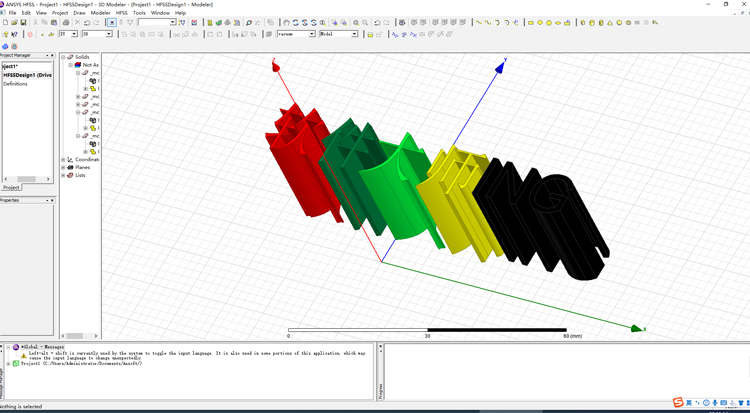750x413 pixels.
Task: Click the Draw Plane icon
Action: [x=51, y=34]
